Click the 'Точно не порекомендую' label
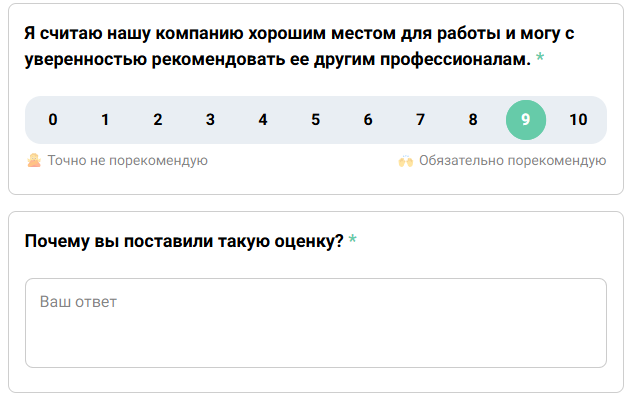The width and height of the screenshot is (630, 398). point(128,161)
